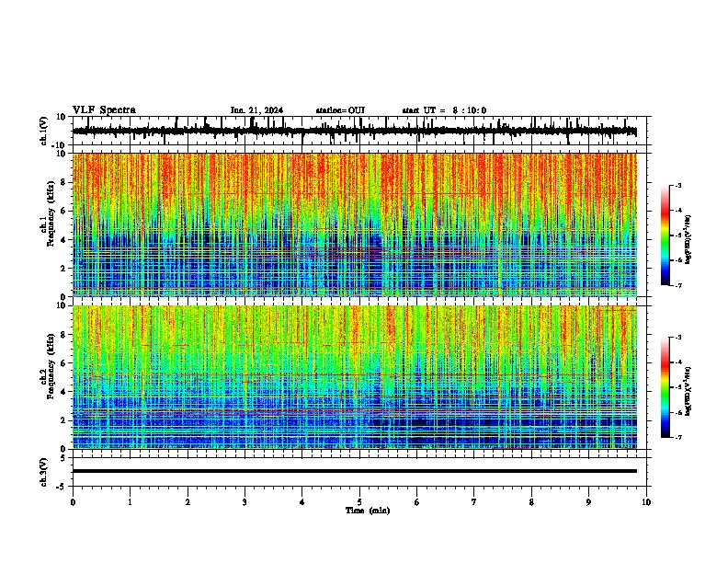
Task: Click the "-7" label on upper color bar
Action: (678, 285)
